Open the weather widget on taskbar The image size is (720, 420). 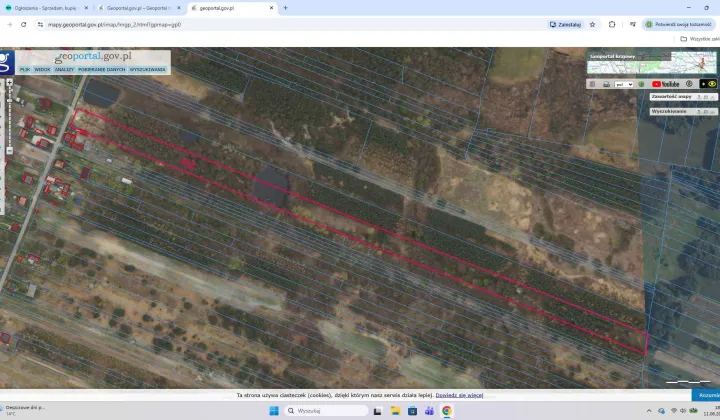pyautogui.click(x=22, y=410)
